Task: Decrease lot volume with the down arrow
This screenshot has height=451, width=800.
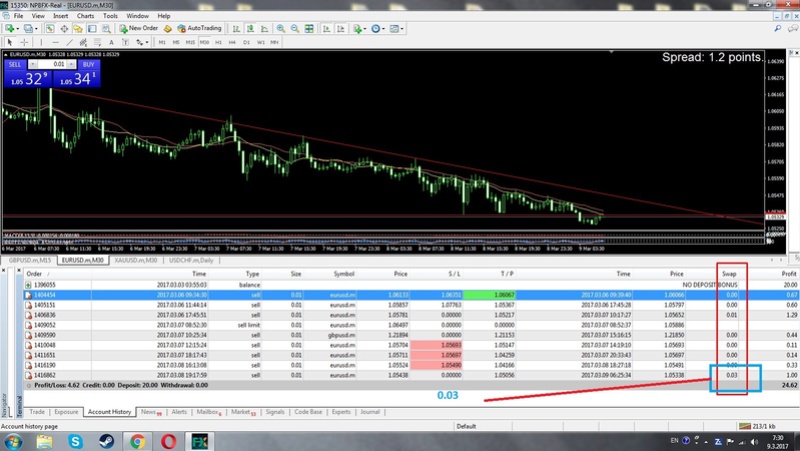Action: pos(33,64)
